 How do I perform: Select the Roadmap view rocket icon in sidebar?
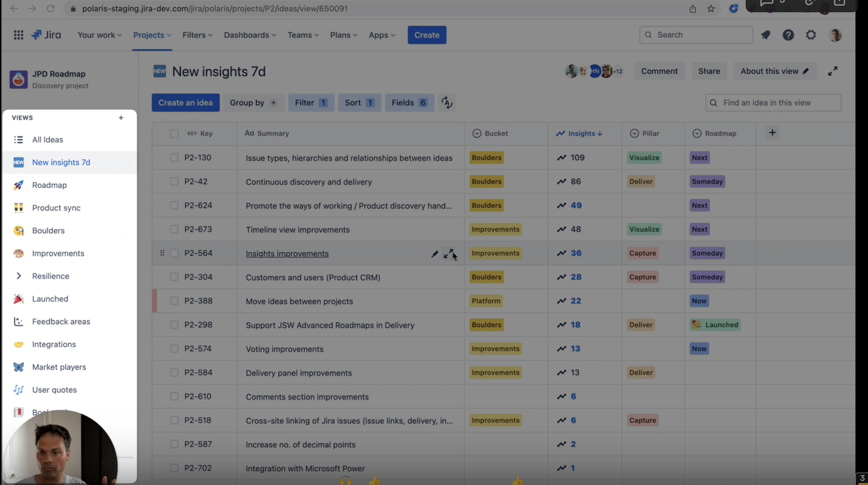(x=18, y=185)
